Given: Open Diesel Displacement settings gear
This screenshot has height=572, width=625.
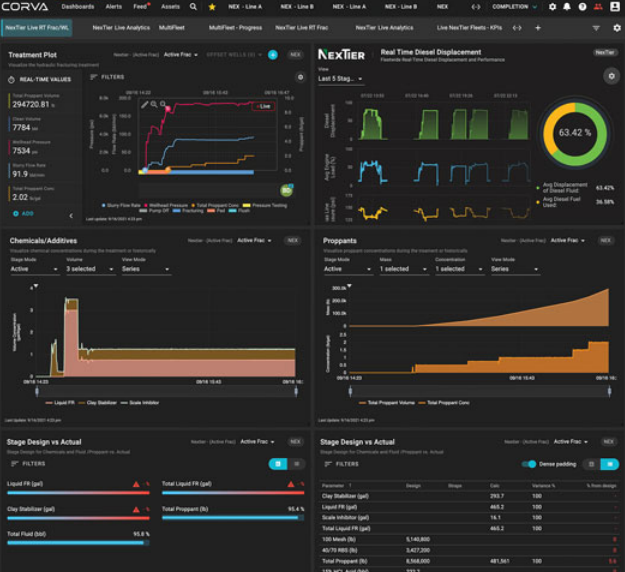Looking at the screenshot, I should coord(612,76).
